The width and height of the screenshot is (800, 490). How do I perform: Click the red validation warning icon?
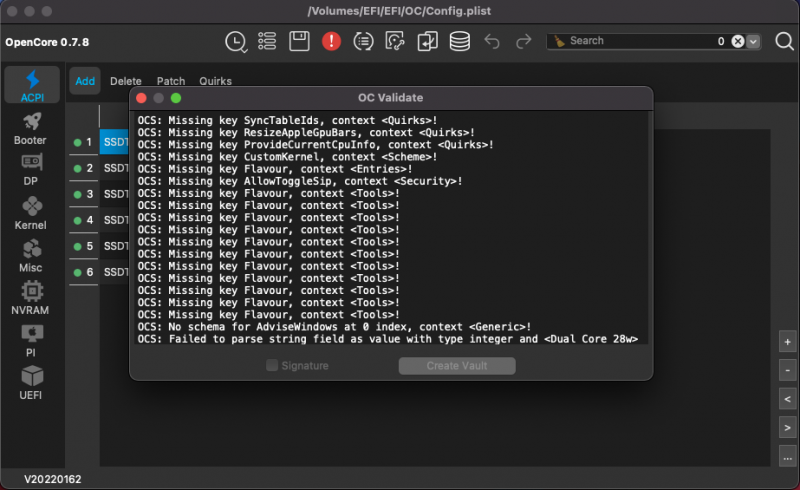click(331, 41)
